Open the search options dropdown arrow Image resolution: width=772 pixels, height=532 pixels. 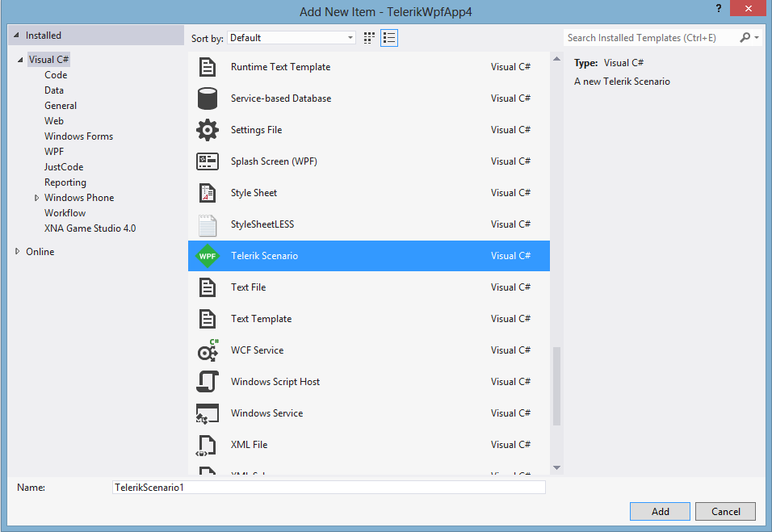click(757, 37)
